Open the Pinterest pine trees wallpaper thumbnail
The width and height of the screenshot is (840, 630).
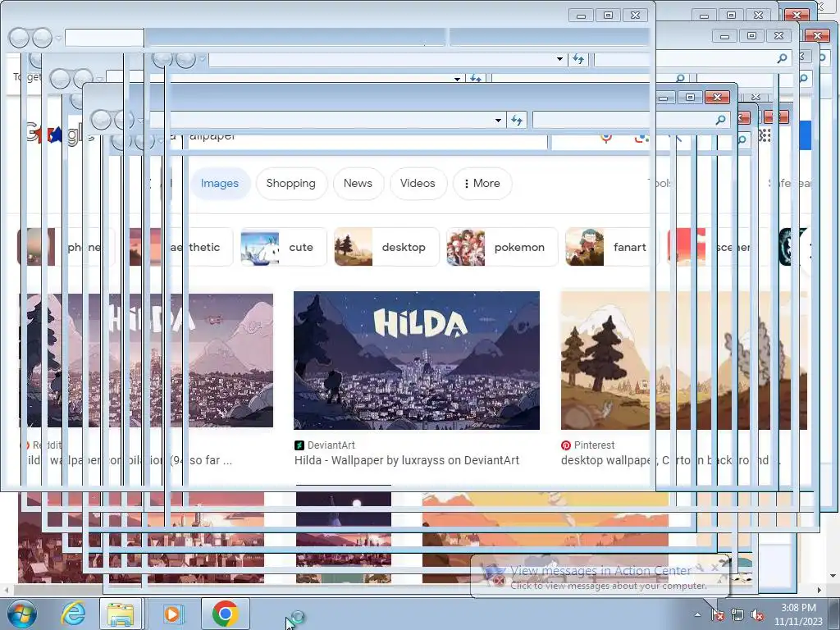coord(683,360)
